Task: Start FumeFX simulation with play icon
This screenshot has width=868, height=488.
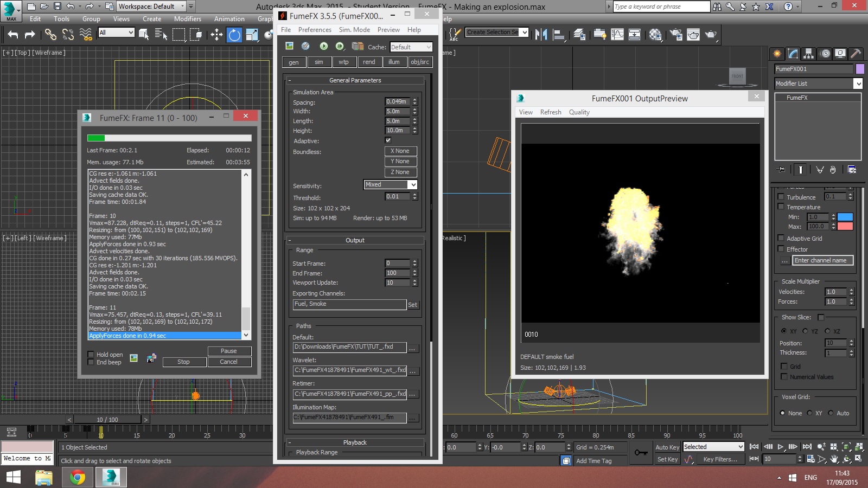Action: point(324,46)
